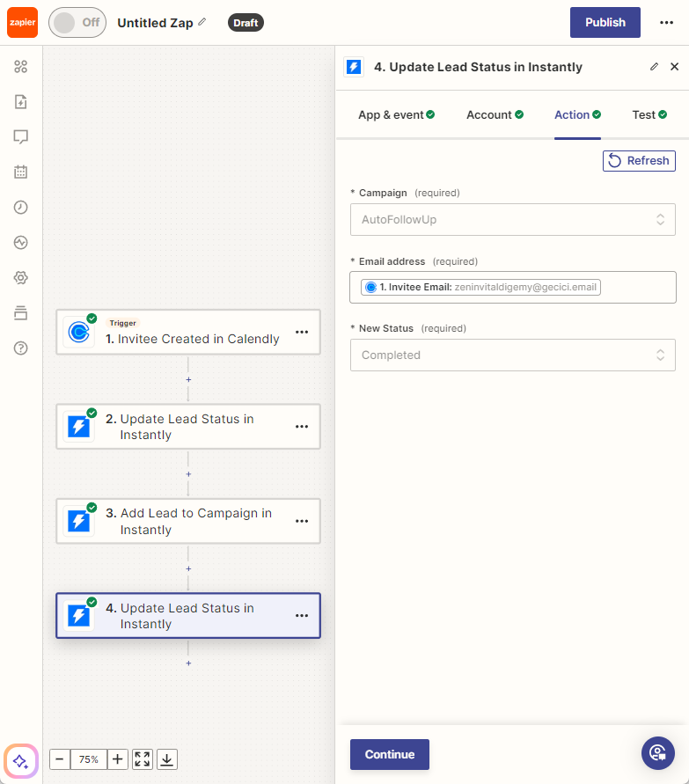Add step after step 4
The width and height of the screenshot is (689, 784).
click(188, 663)
